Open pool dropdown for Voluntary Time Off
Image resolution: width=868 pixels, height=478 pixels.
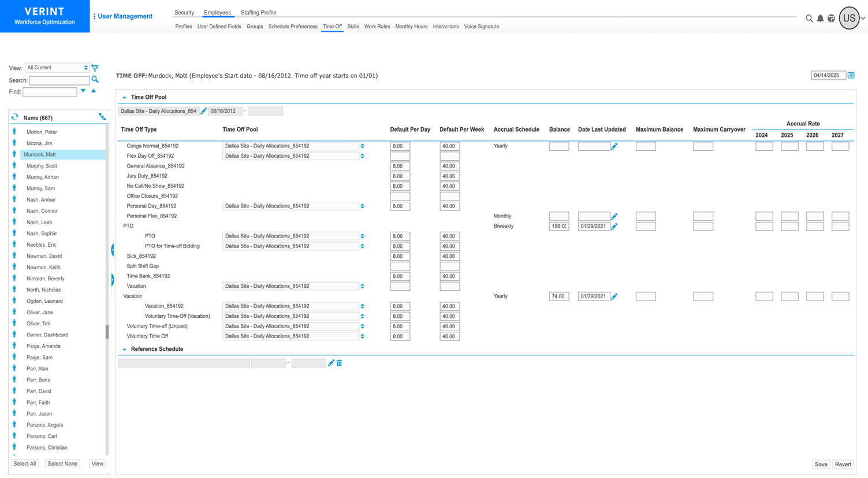pos(362,336)
